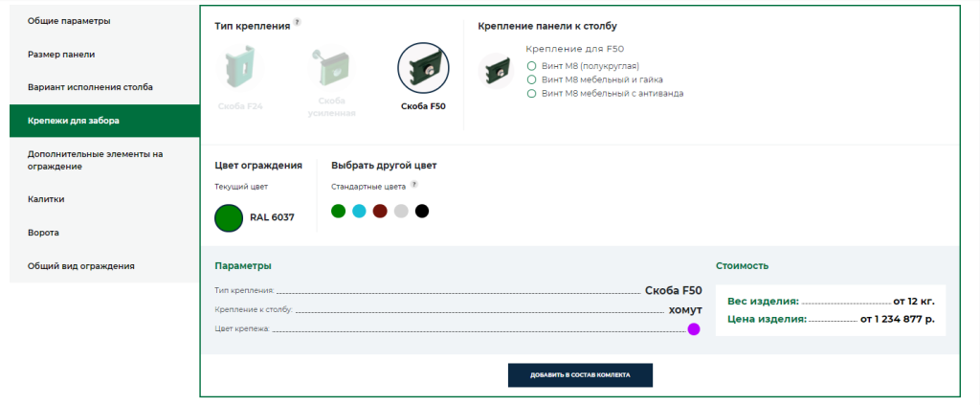
Task: Select Винт М8 мебельный и гайка
Action: pos(531,79)
